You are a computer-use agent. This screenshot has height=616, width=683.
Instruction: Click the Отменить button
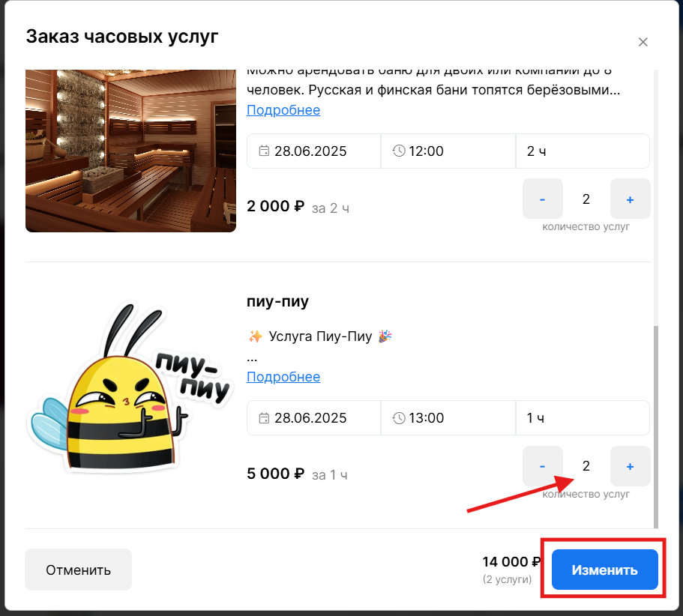79,570
